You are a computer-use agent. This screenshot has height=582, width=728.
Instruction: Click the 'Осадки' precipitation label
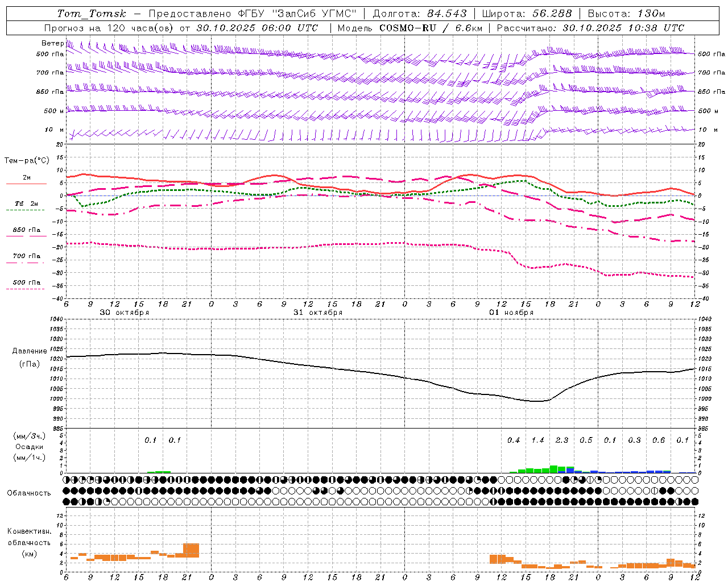coord(30,447)
